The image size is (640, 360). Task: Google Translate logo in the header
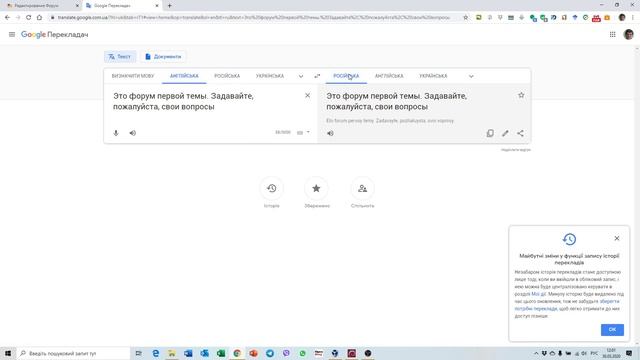point(55,35)
